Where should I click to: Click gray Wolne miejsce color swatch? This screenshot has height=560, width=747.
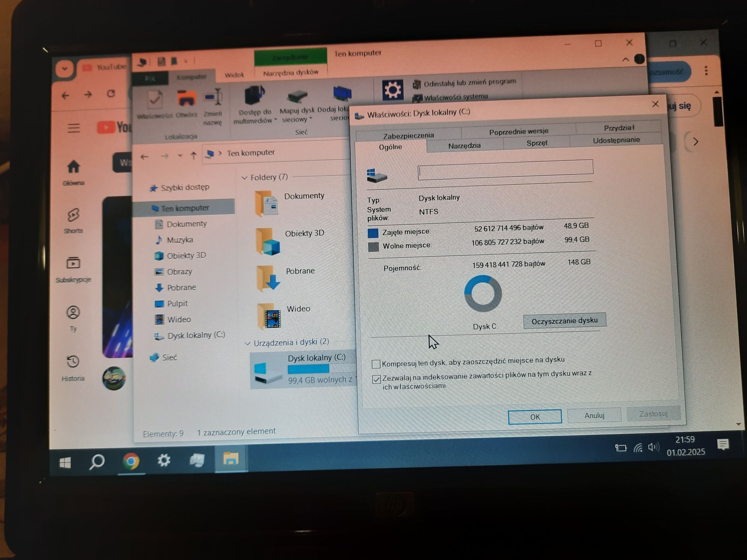(x=373, y=247)
